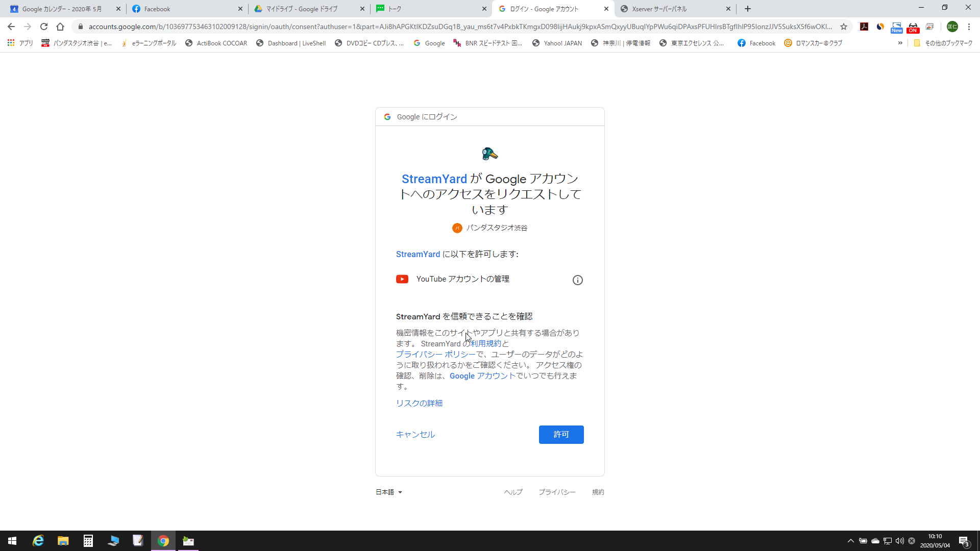The image size is (980, 551).
Task: Open the ヘルプ footer link
Action: (x=513, y=492)
